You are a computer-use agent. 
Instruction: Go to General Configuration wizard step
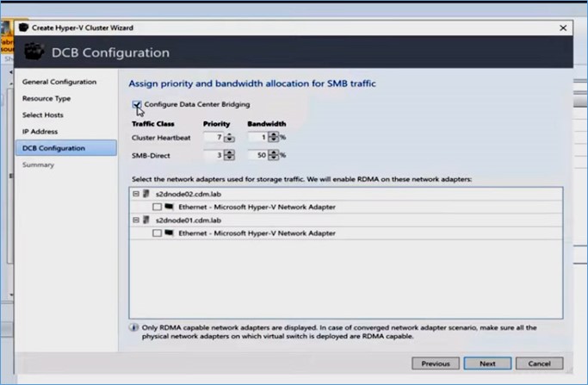point(59,82)
